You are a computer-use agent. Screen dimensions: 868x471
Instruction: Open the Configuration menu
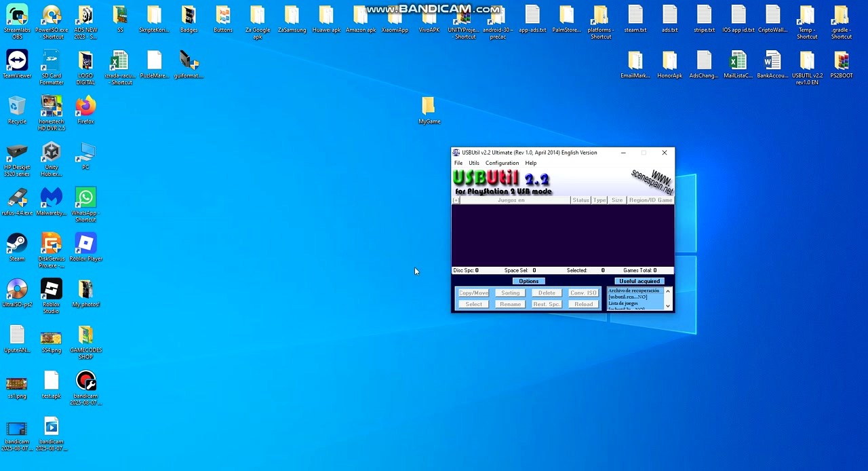502,163
